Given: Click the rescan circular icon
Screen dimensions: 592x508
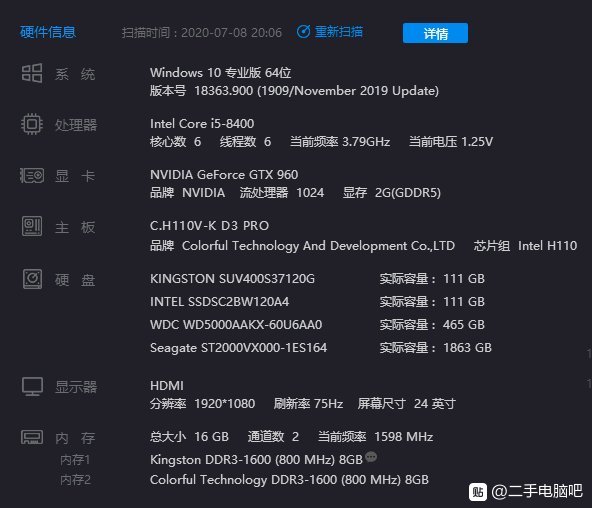Looking at the screenshot, I should coord(303,32).
